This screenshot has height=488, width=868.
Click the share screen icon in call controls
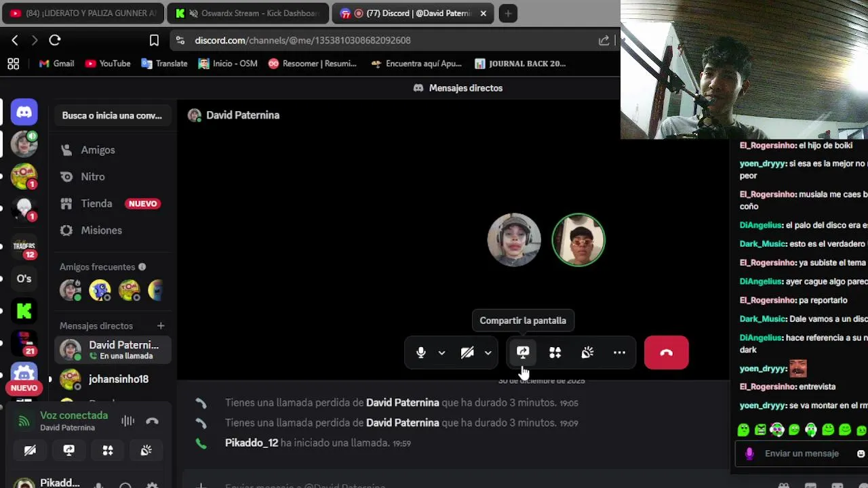click(523, 352)
